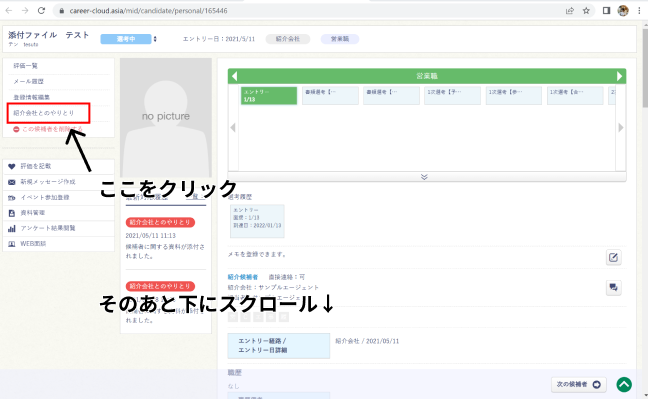Click the share icon in the address bar

point(569,11)
